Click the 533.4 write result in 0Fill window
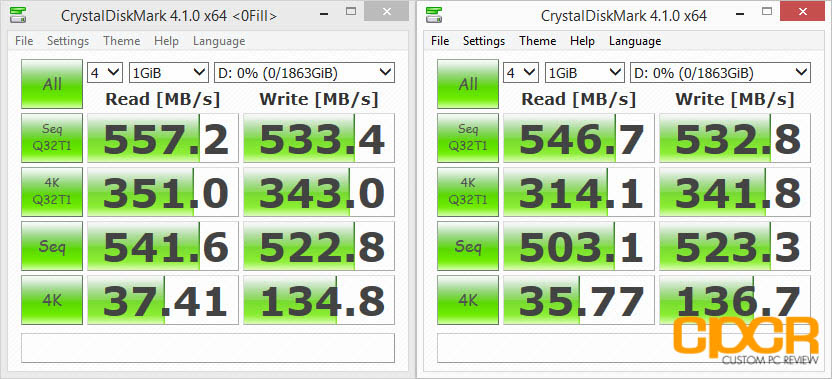Screen dimensions: 832x379 coord(319,138)
